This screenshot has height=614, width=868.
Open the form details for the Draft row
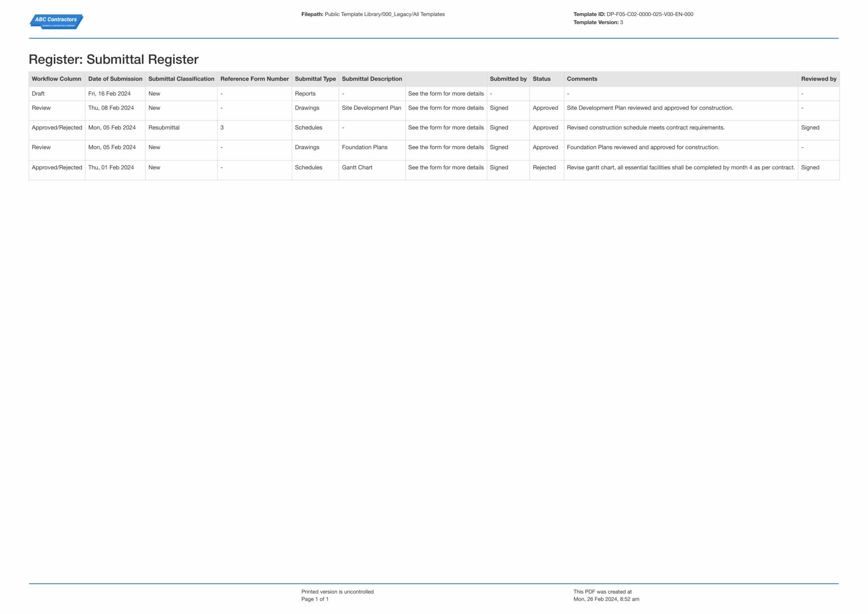[445, 93]
